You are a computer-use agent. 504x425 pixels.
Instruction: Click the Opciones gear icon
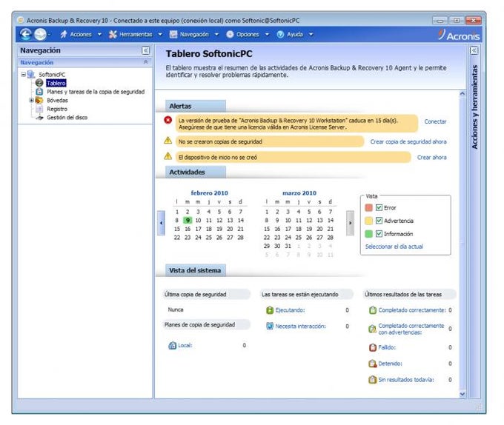tap(230, 34)
